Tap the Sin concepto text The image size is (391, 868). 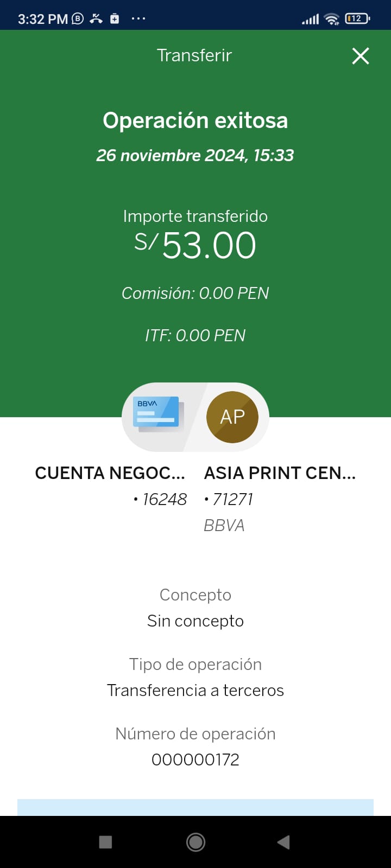pyautogui.click(x=195, y=621)
